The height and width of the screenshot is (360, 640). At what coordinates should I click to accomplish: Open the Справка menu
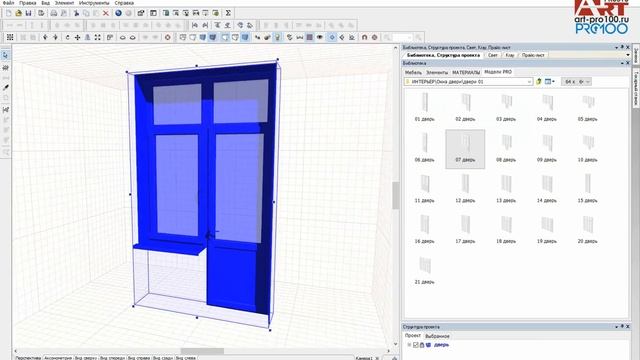(124, 3)
